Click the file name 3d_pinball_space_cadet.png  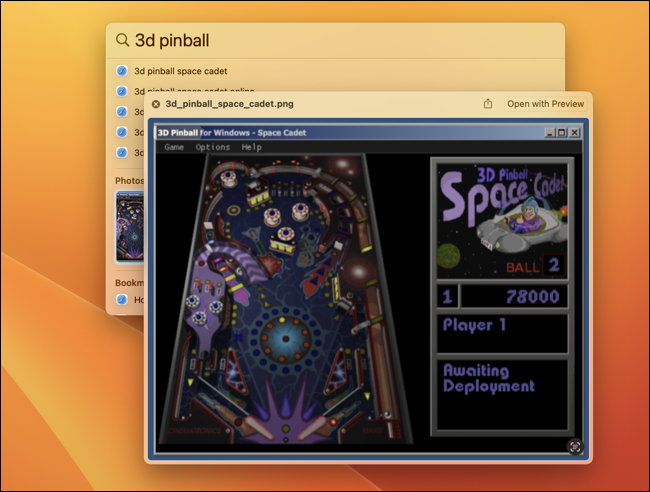point(229,104)
